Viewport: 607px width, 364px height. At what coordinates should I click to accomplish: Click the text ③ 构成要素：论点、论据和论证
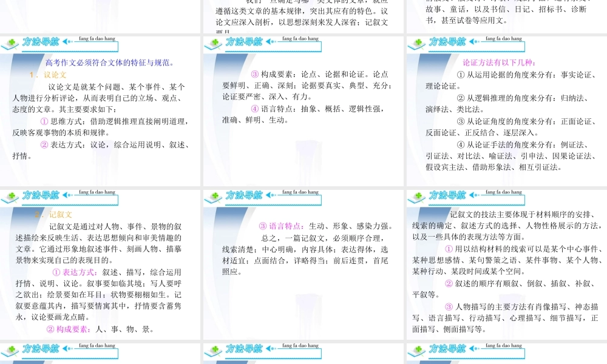(x=319, y=74)
